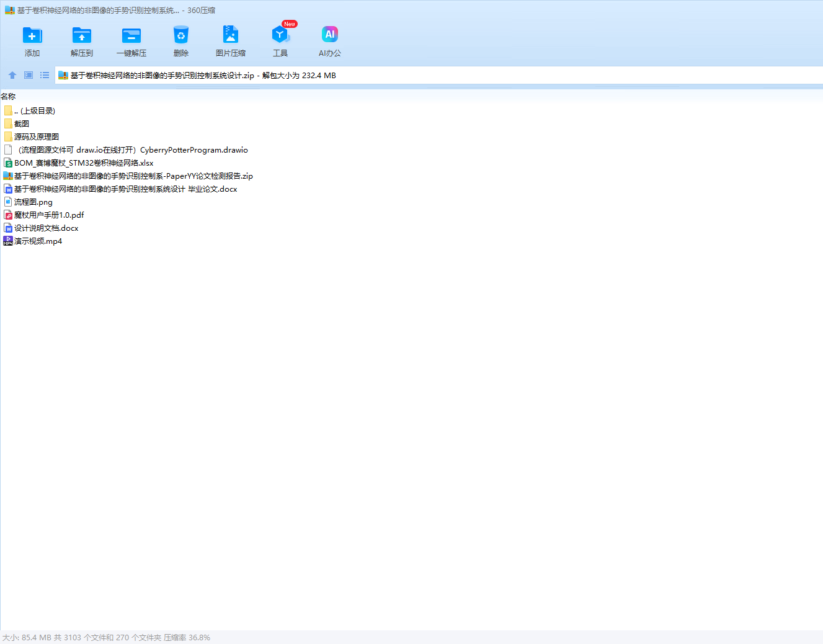Image resolution: width=823 pixels, height=644 pixels.
Task: Click the drawio blank file icon
Action: point(8,150)
